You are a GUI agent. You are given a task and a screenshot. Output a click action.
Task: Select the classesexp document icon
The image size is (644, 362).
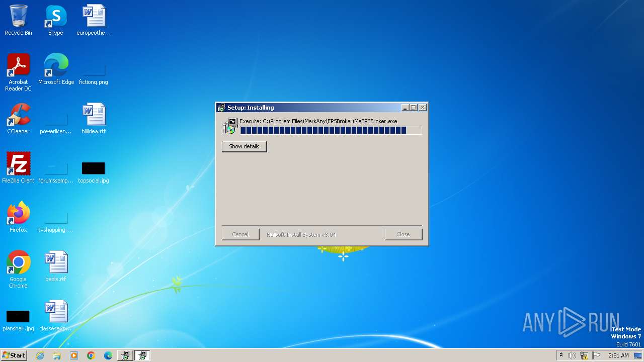56,316
